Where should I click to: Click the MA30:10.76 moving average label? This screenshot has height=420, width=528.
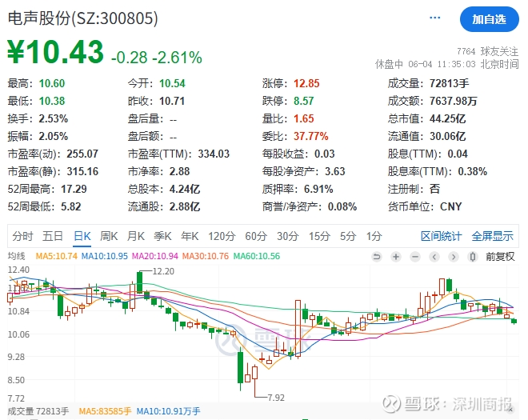coord(206,256)
